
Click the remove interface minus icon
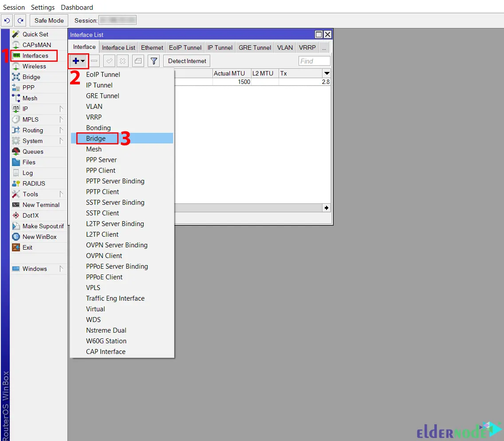[x=94, y=61]
